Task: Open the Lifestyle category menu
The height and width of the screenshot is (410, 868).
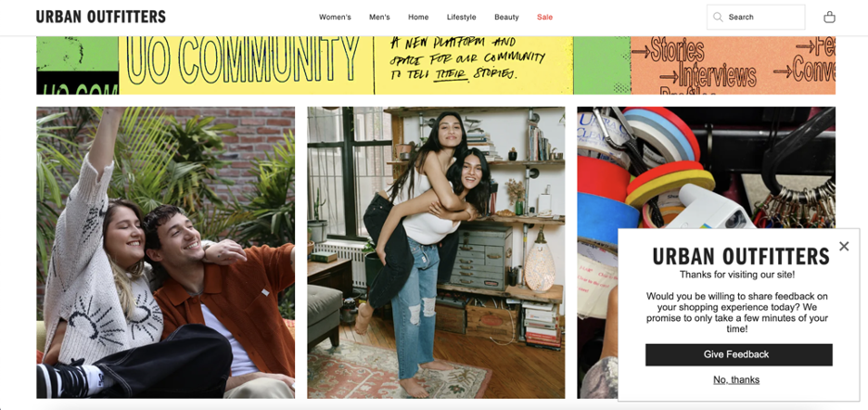Action: point(462,18)
